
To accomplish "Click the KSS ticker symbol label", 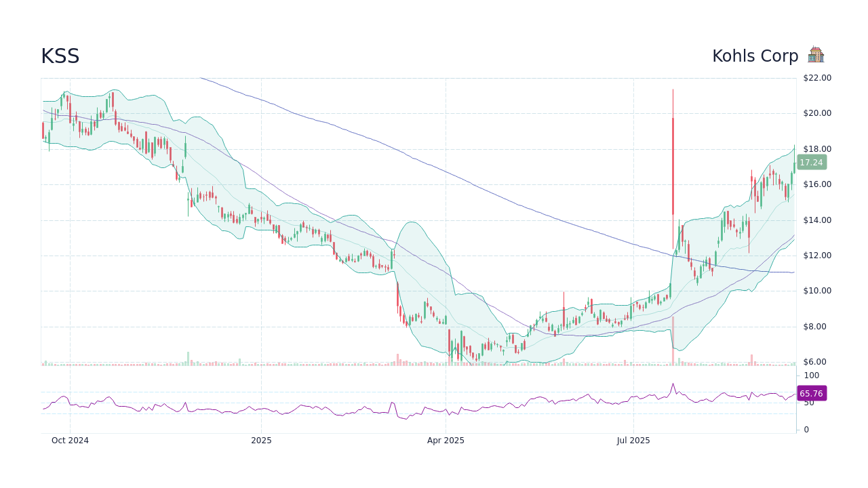I will 60,56.
